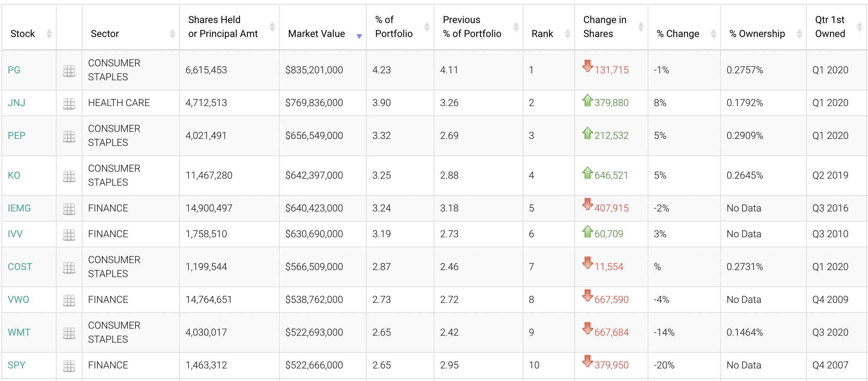Viewport: 868px width, 381px height.
Task: Open the grid icon in the PG row
Action: coord(69,71)
